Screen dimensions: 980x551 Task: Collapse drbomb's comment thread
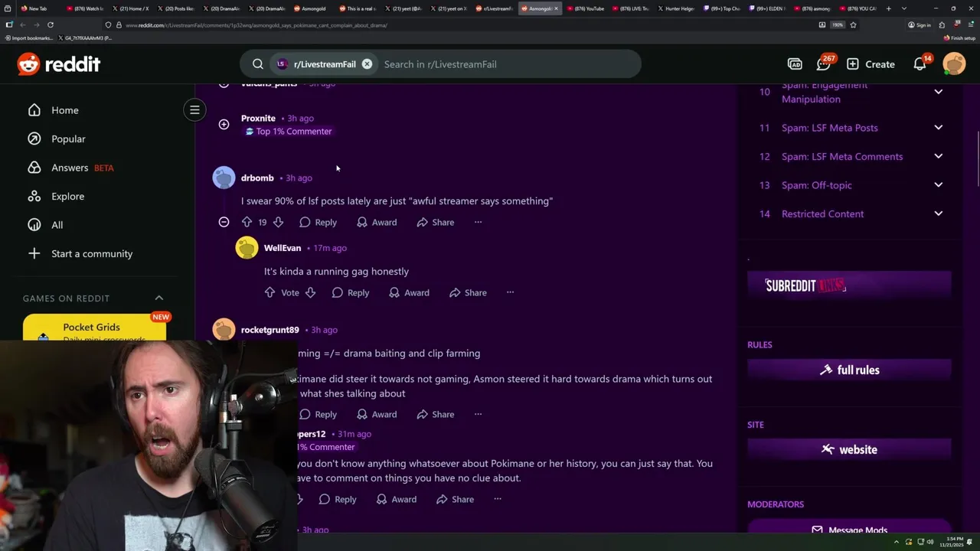click(x=224, y=222)
